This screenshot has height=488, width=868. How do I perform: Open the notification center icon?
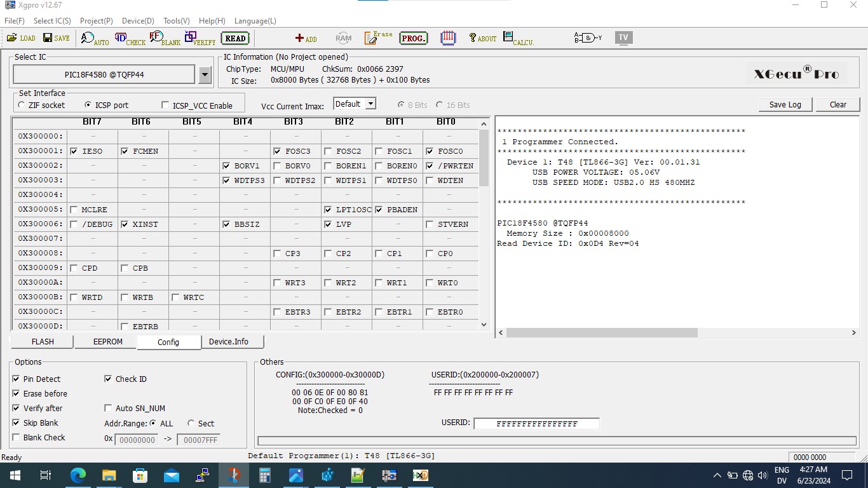[846, 475]
